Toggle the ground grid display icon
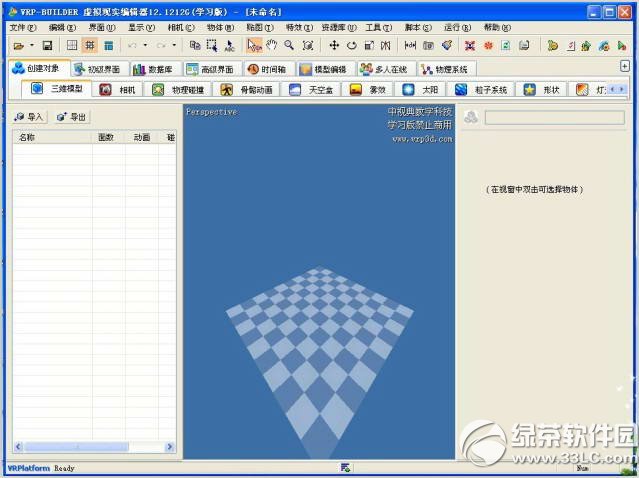 click(90, 45)
